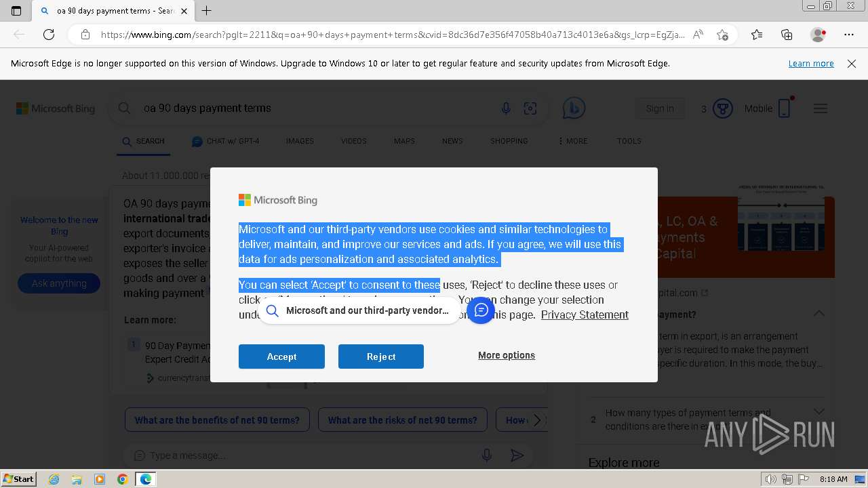Open the Collections icon
The width and height of the screenshot is (868, 488).
tap(787, 35)
